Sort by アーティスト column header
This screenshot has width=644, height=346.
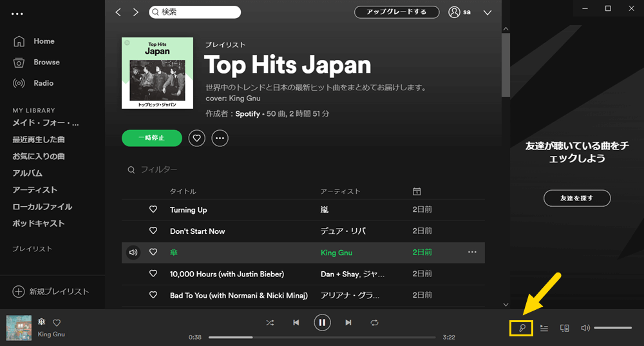pyautogui.click(x=340, y=191)
